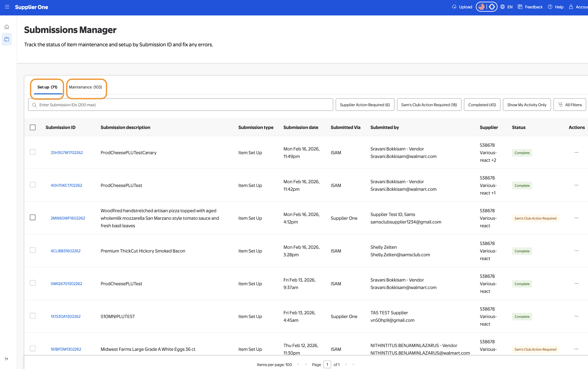588x369 pixels.
Task: Open actions menu for Premium ThickCut Bacon row
Action: pyautogui.click(x=576, y=251)
